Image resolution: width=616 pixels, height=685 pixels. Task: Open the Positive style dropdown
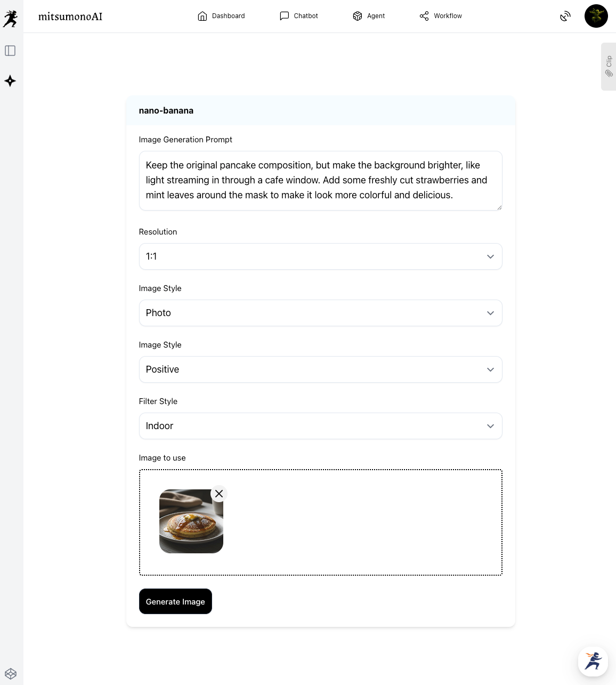tap(320, 369)
